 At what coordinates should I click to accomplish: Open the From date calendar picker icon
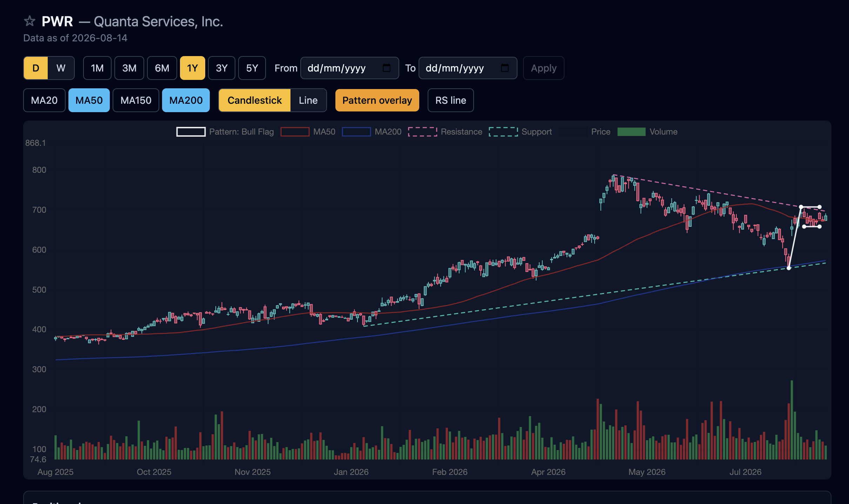point(386,68)
